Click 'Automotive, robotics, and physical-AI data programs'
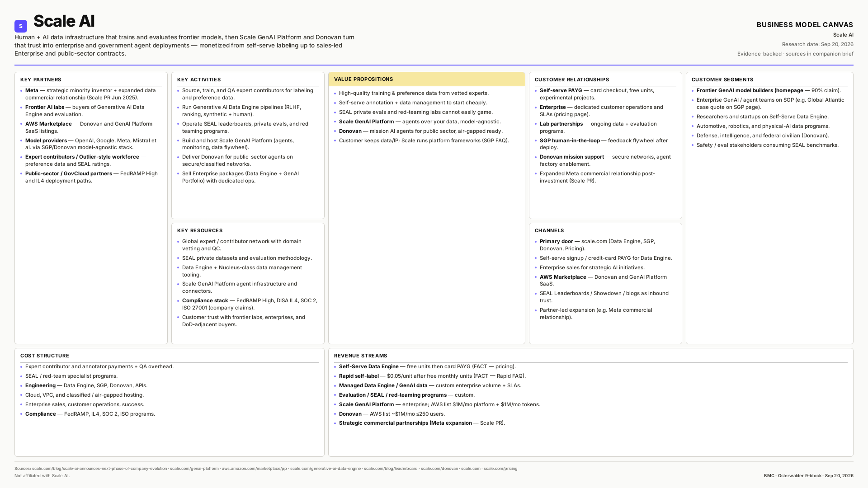Viewport: 868px width, 488px height. (763, 126)
